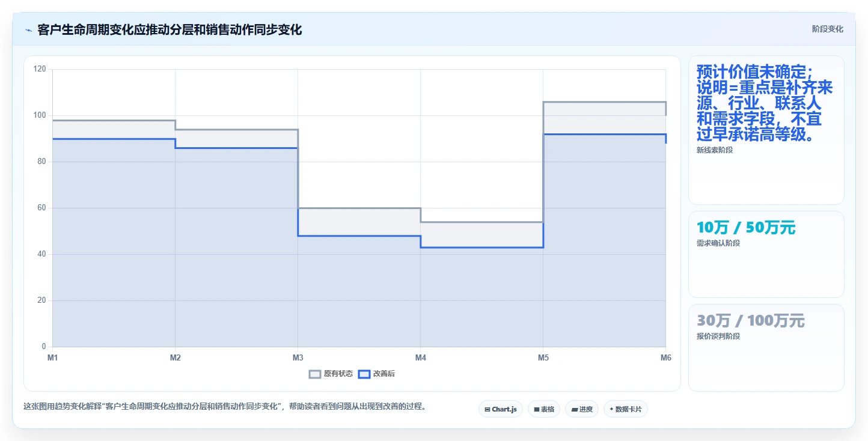The height and width of the screenshot is (441, 868).
Task: Toggle the 原有状态 legend item
Action: pyautogui.click(x=331, y=374)
